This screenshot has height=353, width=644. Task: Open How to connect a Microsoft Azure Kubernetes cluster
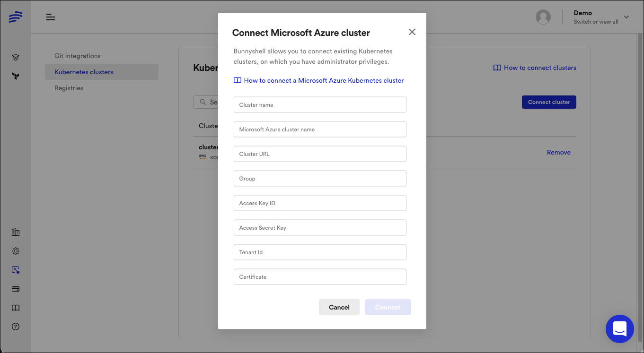(318, 80)
